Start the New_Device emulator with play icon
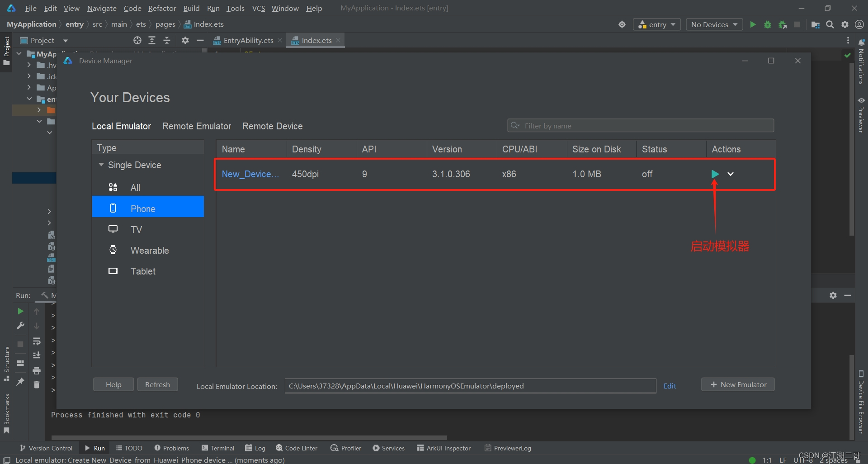Screen dimensions: 868x464 pyautogui.click(x=715, y=174)
